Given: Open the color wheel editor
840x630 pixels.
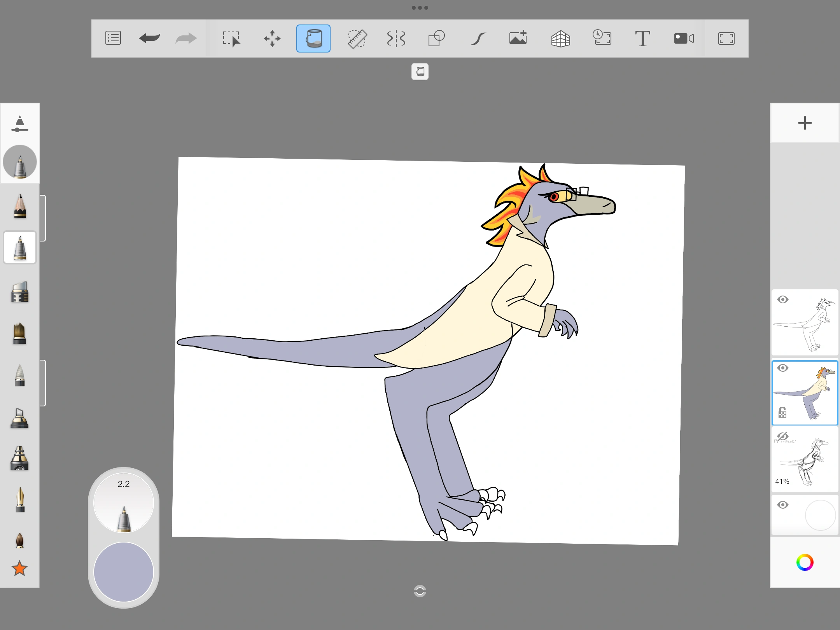Looking at the screenshot, I should pyautogui.click(x=805, y=562).
